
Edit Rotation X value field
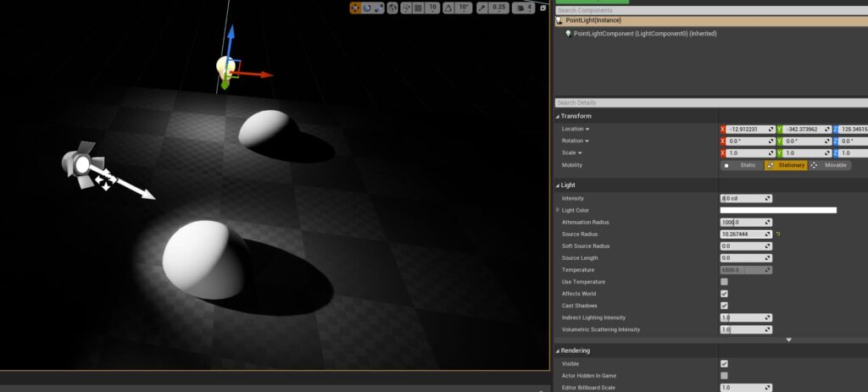pos(750,141)
